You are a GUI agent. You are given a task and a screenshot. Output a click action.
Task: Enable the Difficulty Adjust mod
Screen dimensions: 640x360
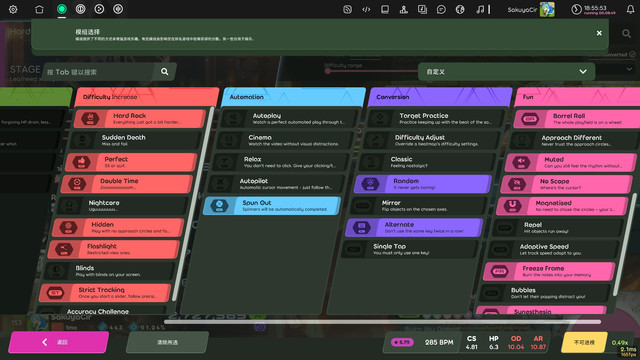(x=432, y=140)
